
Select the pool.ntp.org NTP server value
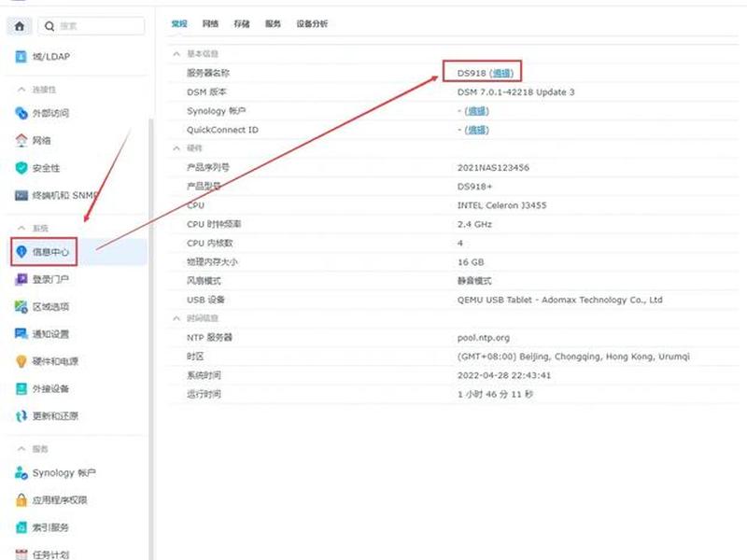click(483, 338)
